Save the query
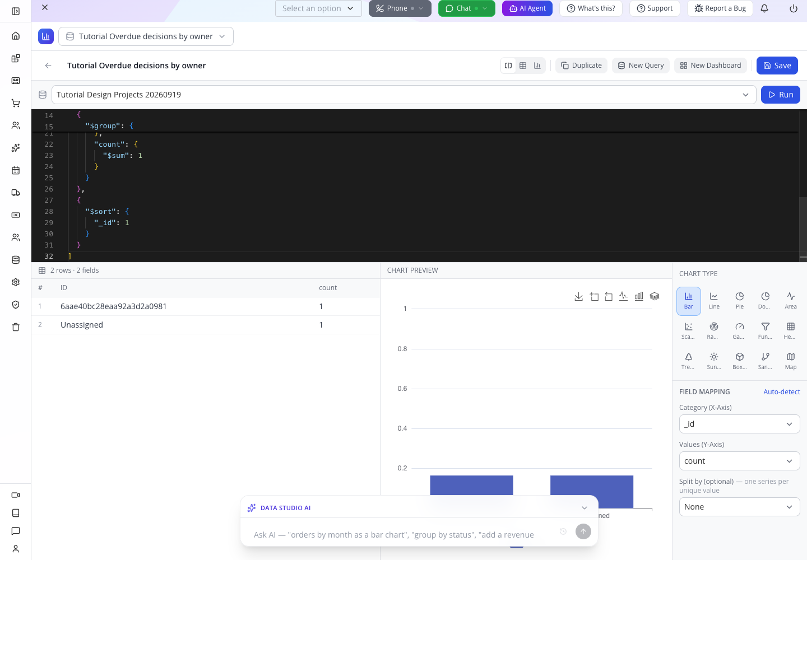 [x=777, y=66]
